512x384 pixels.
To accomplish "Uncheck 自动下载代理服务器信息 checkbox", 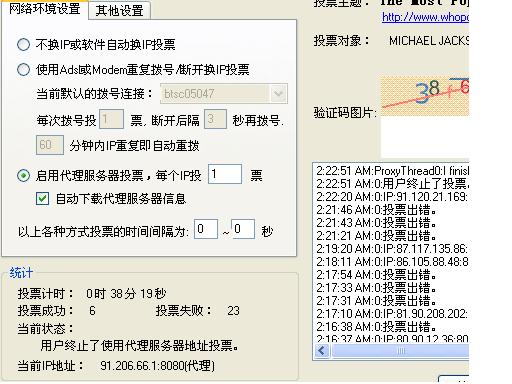I will 42,199.
